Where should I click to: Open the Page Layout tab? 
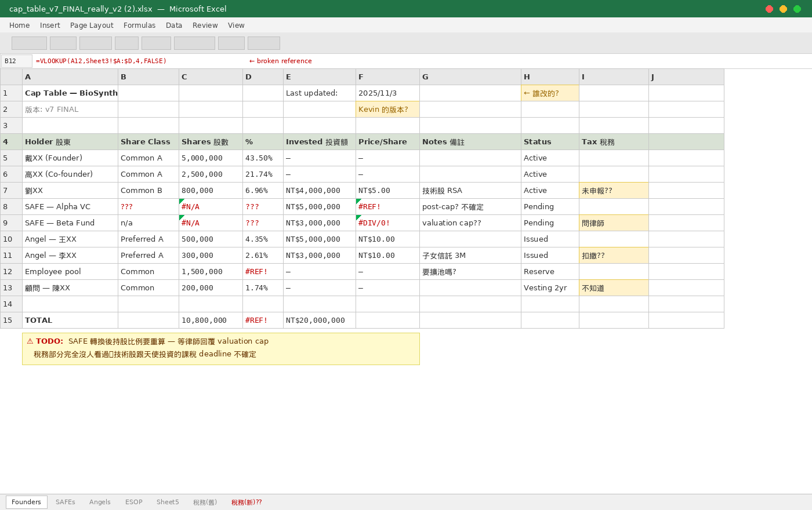click(92, 25)
